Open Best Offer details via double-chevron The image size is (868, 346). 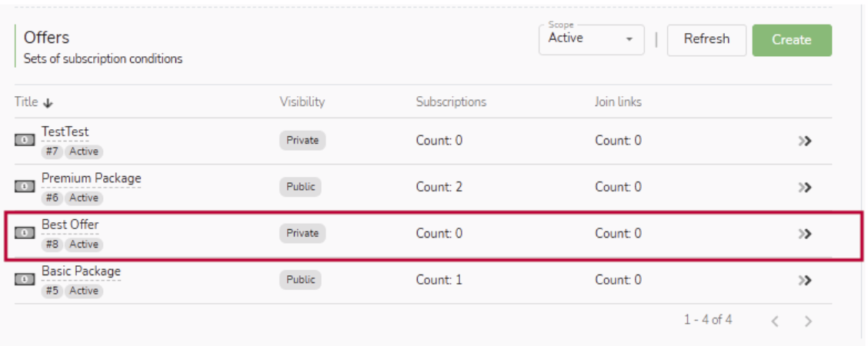806,234
